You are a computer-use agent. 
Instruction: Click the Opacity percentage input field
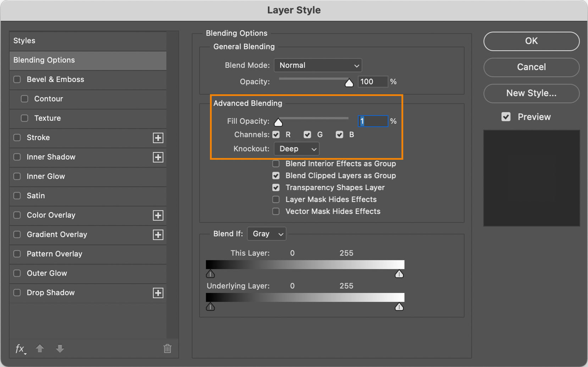372,82
